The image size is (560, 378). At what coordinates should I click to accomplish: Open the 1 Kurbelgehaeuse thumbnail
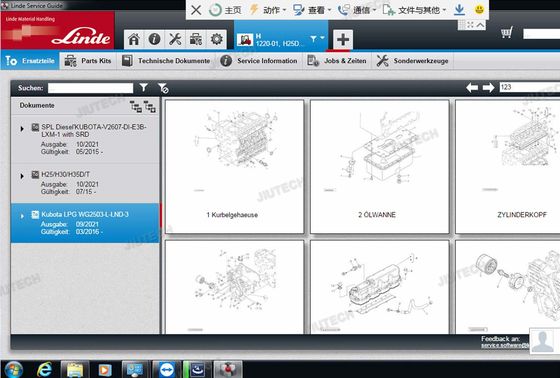point(234,166)
